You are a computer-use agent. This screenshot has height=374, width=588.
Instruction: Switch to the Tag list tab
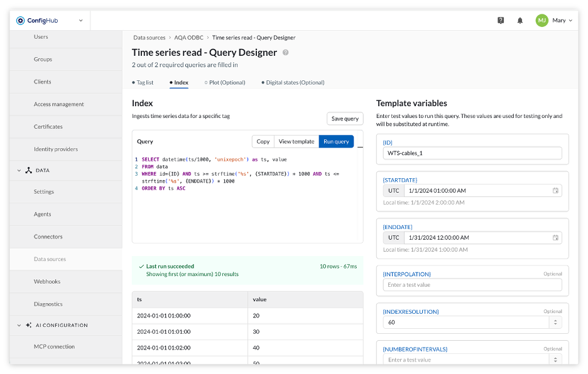coord(143,82)
